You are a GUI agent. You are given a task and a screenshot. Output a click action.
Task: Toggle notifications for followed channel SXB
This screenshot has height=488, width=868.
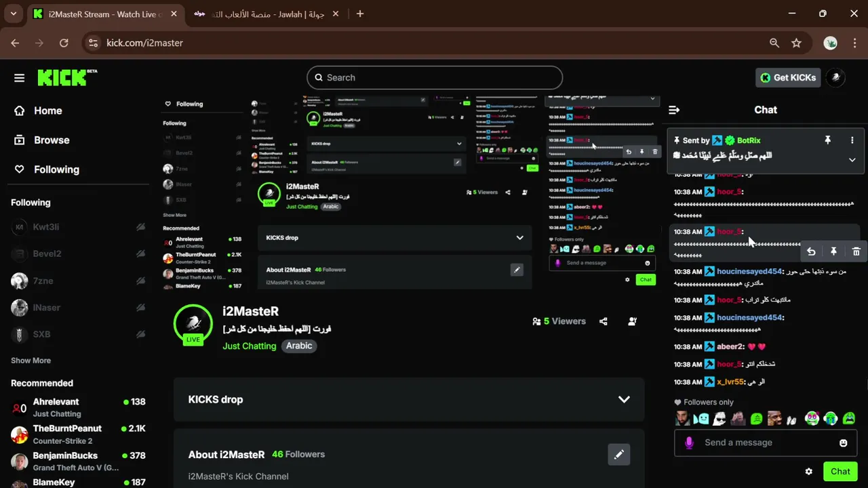[140, 334]
